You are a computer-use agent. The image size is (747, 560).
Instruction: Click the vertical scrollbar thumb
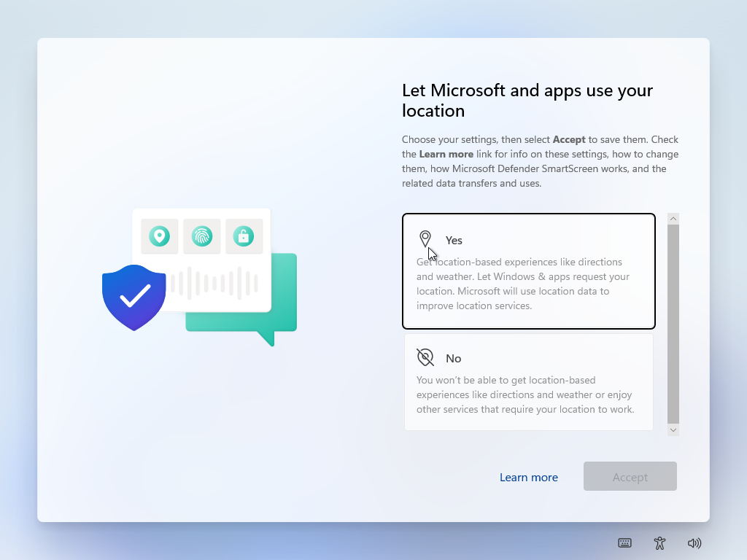coord(673,324)
